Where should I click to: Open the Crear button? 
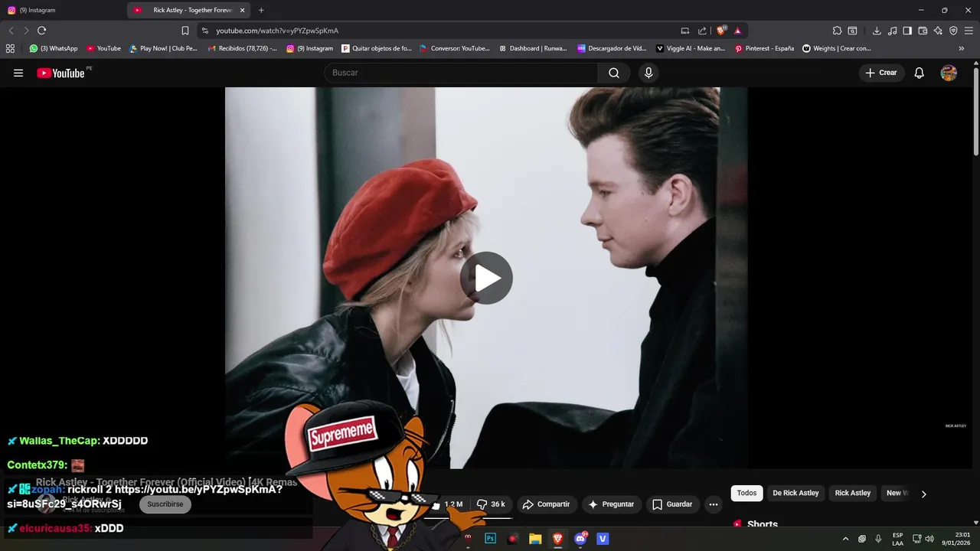[x=881, y=73]
